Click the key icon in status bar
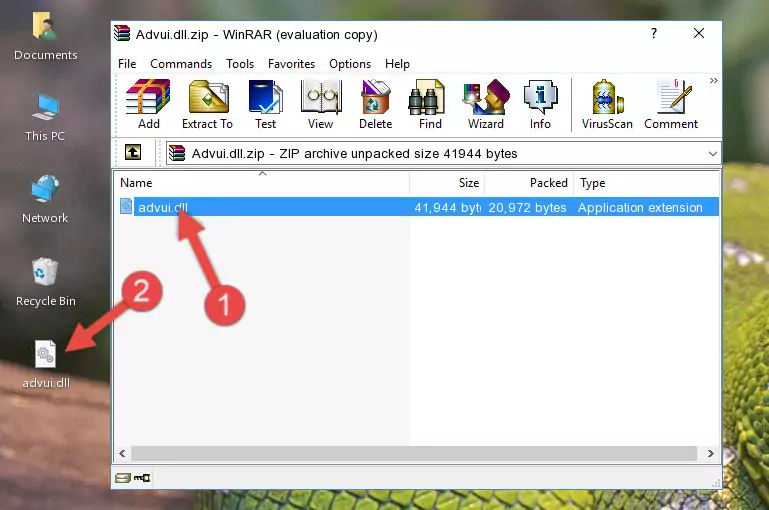This screenshot has width=769, height=510. (142, 478)
